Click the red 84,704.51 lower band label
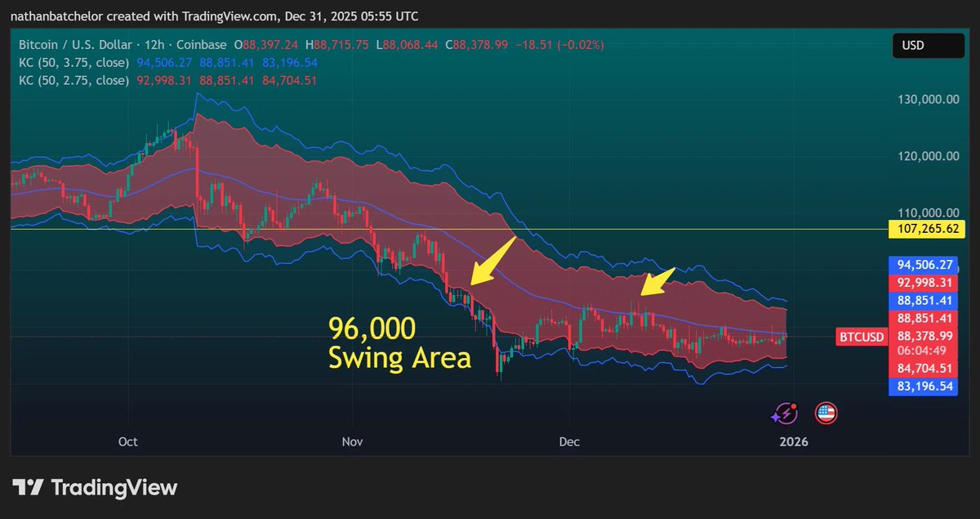This screenshot has width=980, height=519. [925, 369]
